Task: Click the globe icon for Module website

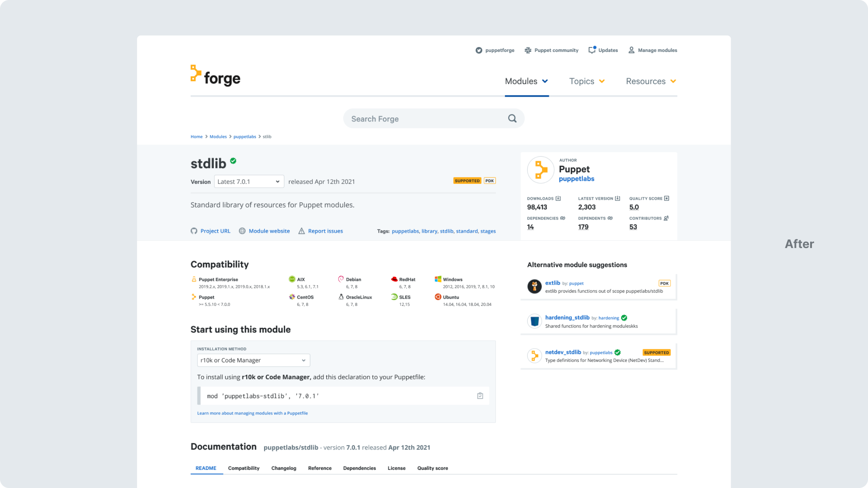Action: [242, 231]
